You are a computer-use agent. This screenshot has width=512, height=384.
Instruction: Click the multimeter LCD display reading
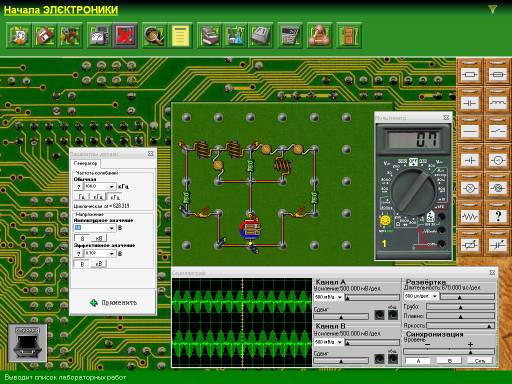[414, 138]
